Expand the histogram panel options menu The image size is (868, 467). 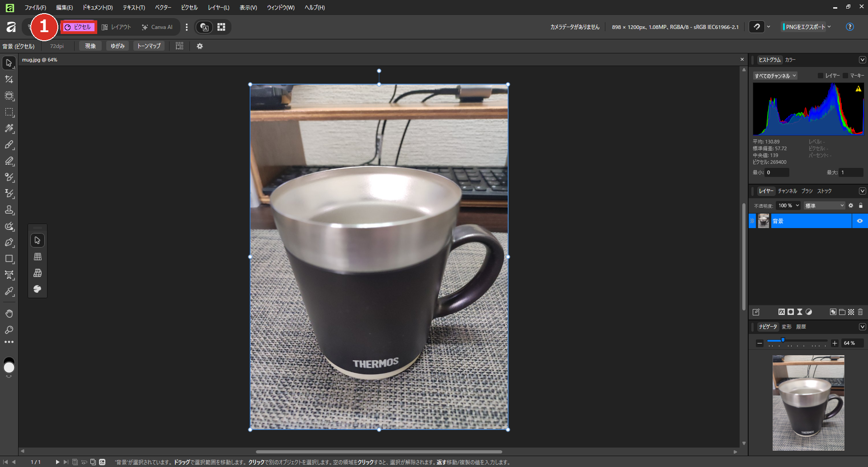[x=862, y=60]
